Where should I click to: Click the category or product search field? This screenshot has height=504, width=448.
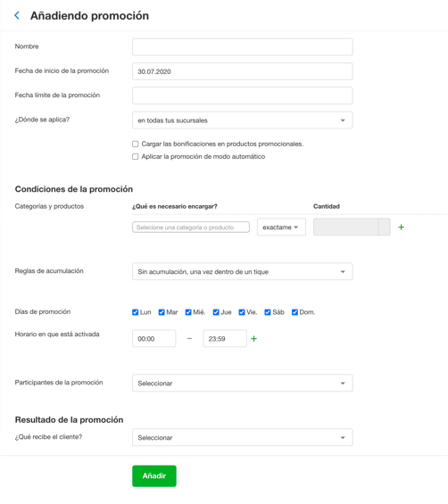[191, 227]
